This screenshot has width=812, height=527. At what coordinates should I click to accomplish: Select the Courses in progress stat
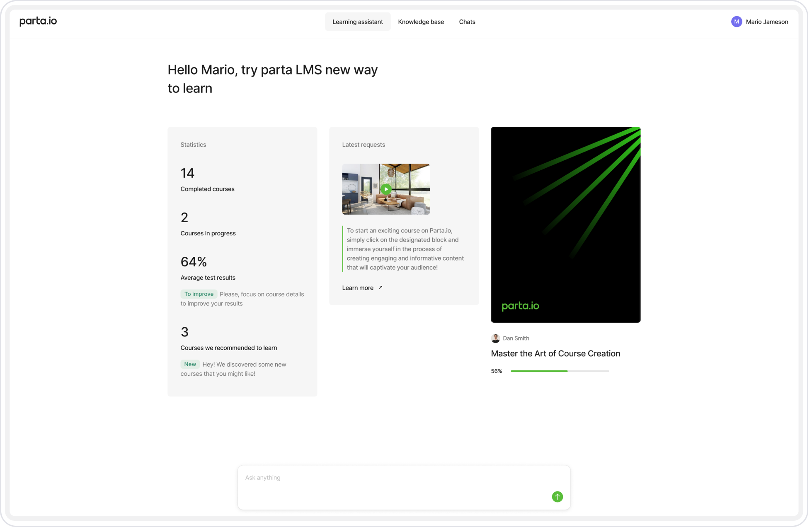coord(209,224)
